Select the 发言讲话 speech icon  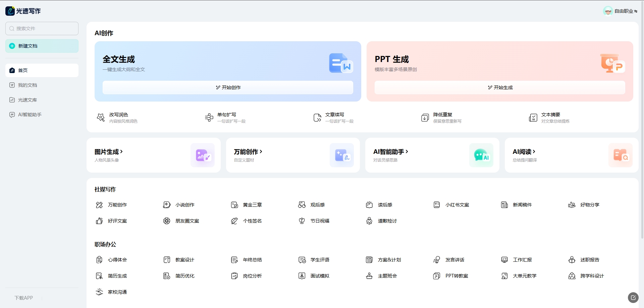pyautogui.click(x=436, y=260)
